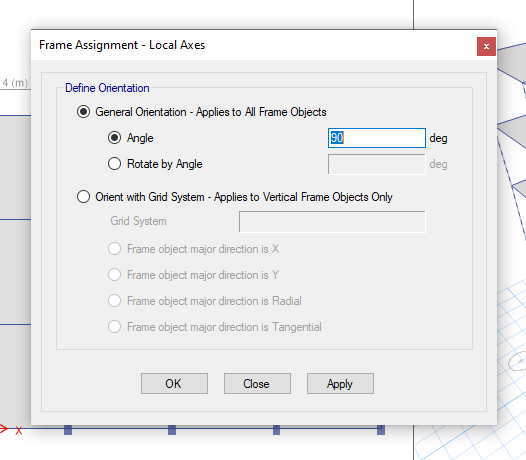The width and height of the screenshot is (526, 460).
Task: Confirm dialog with OK button
Action: point(174,384)
